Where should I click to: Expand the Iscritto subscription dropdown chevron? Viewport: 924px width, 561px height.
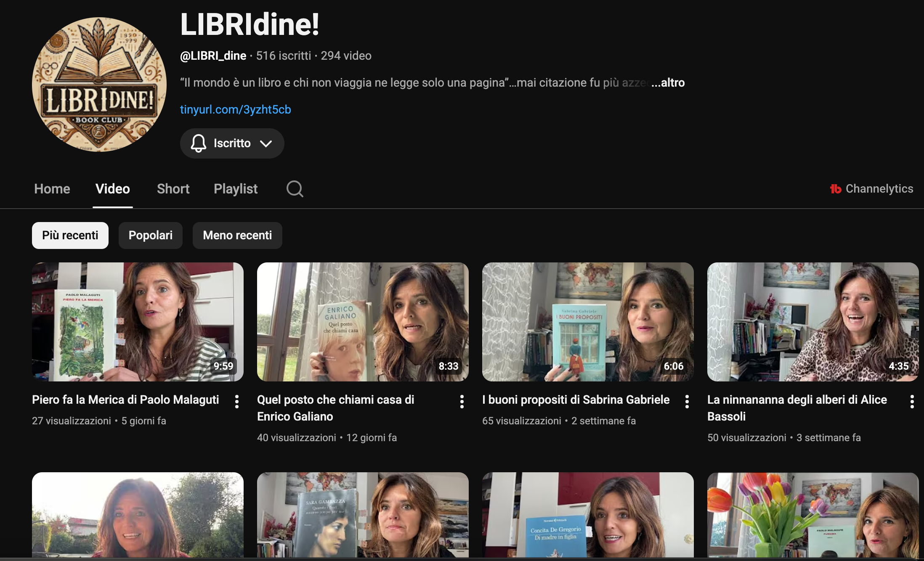(x=266, y=144)
